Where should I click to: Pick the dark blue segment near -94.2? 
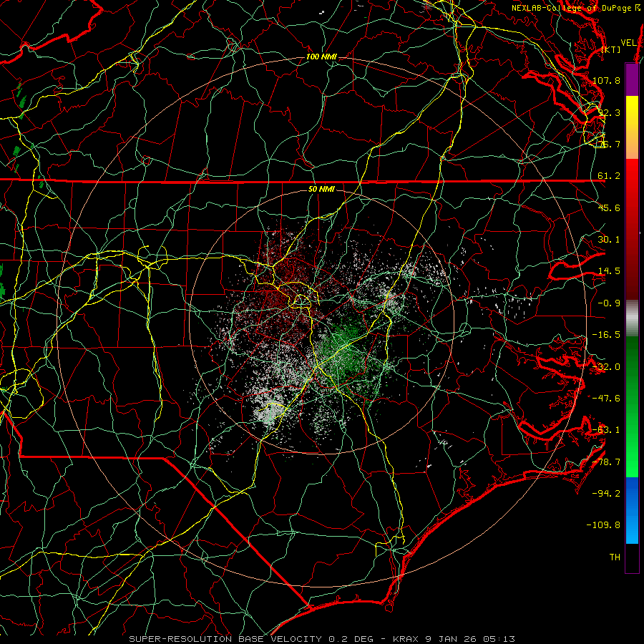632,493
